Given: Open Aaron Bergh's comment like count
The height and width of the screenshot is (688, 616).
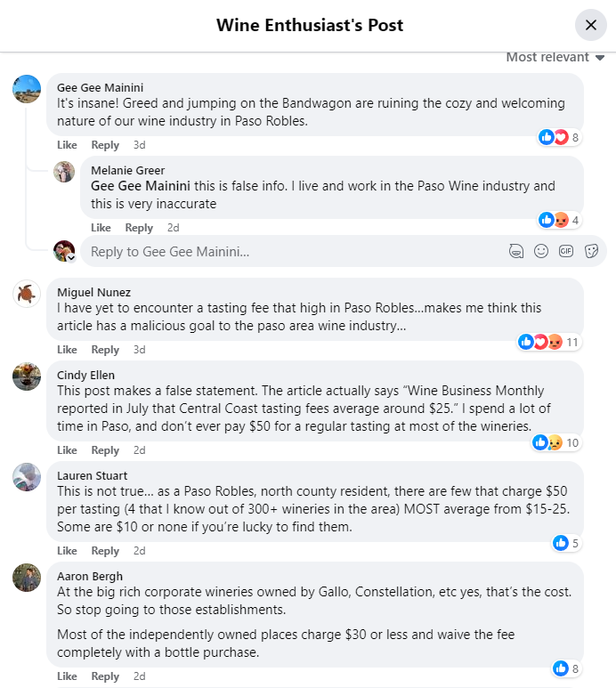Looking at the screenshot, I should point(566,668).
